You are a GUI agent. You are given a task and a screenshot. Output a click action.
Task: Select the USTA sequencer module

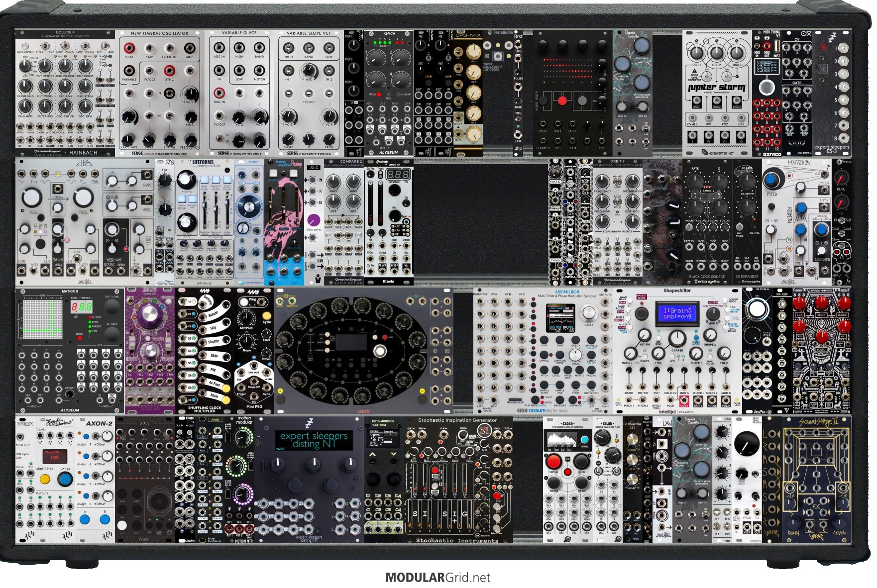[364, 351]
